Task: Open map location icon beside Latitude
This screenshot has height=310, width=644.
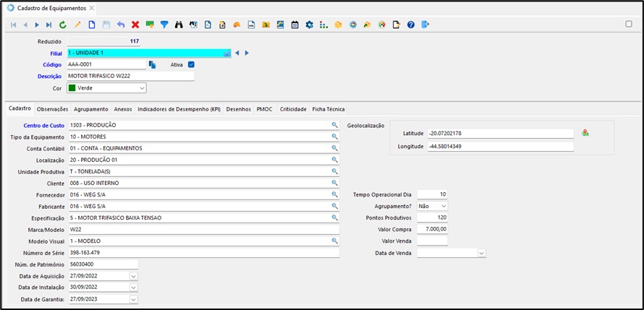Action: 585,133
